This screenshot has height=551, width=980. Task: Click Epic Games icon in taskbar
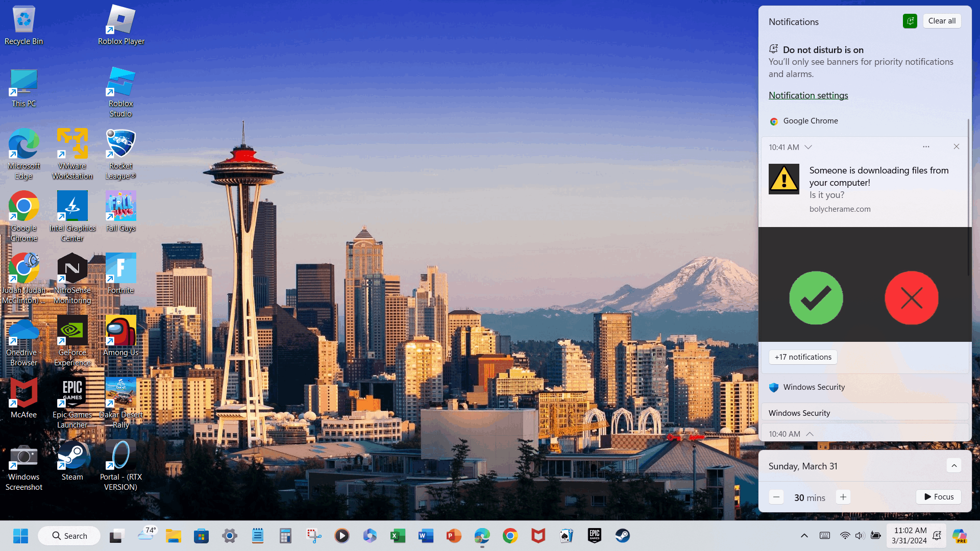[595, 536]
